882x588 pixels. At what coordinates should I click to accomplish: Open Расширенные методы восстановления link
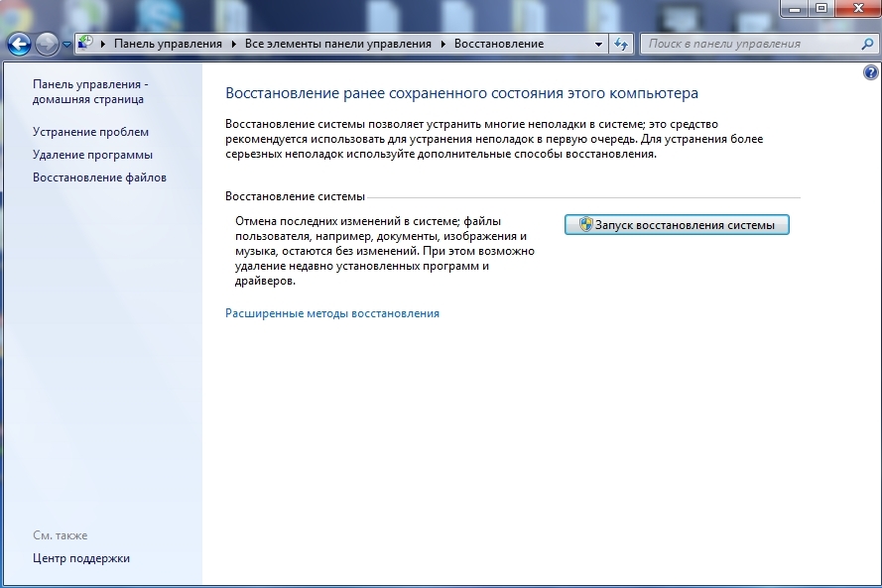(x=332, y=313)
